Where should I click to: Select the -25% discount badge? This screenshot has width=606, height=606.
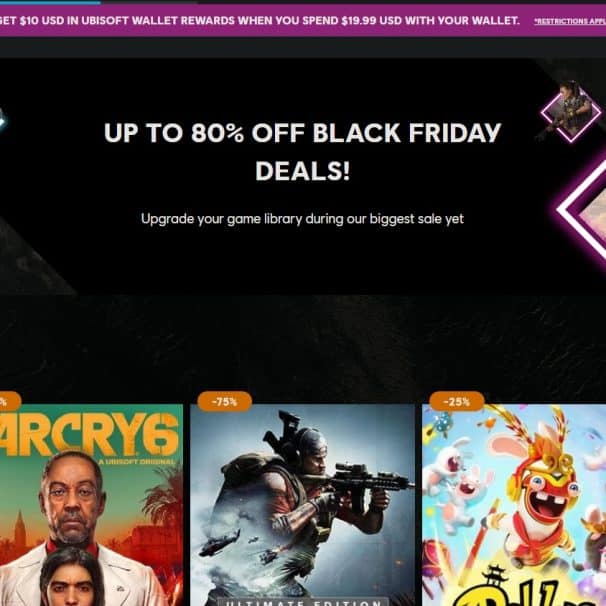coord(457,402)
